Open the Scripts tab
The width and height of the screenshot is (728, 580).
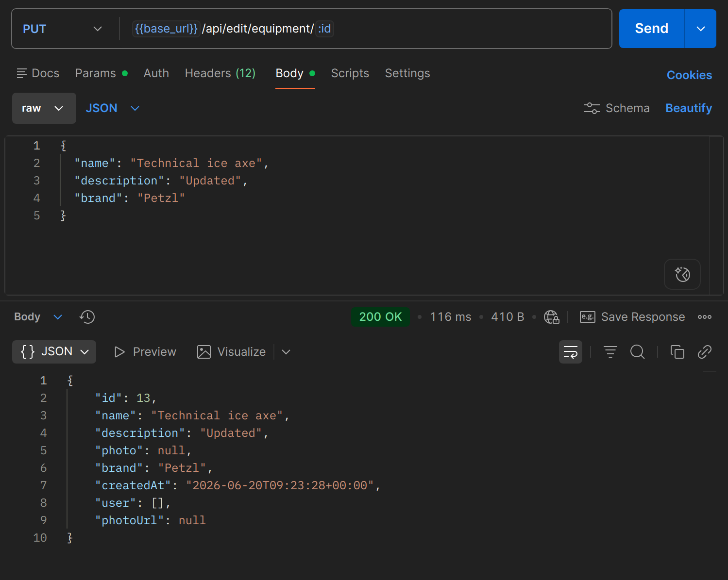350,73
